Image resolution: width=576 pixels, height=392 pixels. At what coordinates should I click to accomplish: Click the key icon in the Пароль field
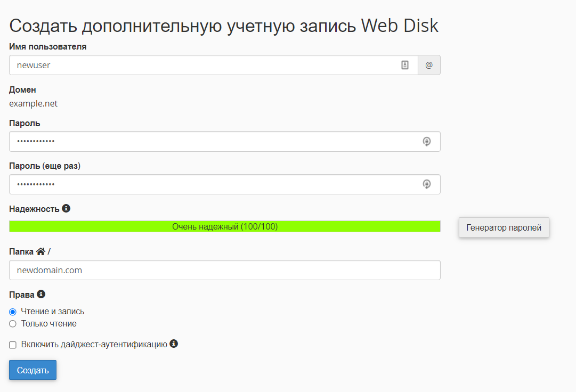(x=426, y=142)
